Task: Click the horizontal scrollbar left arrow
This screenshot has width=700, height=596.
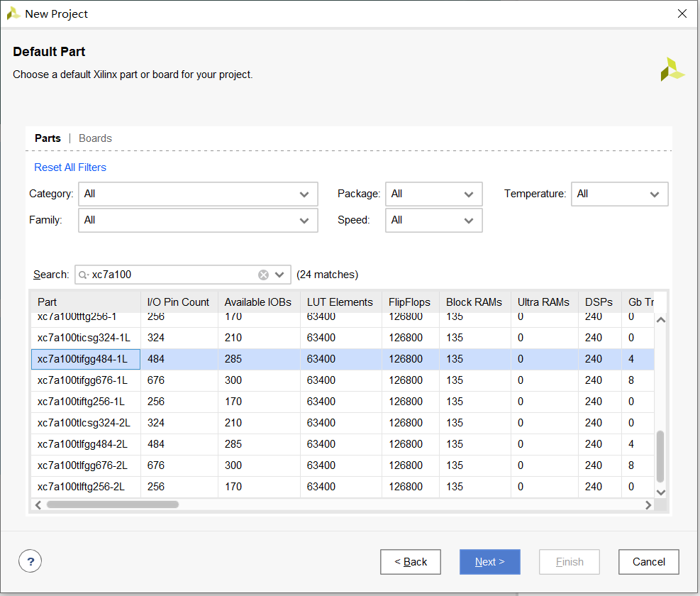Action: [x=38, y=505]
